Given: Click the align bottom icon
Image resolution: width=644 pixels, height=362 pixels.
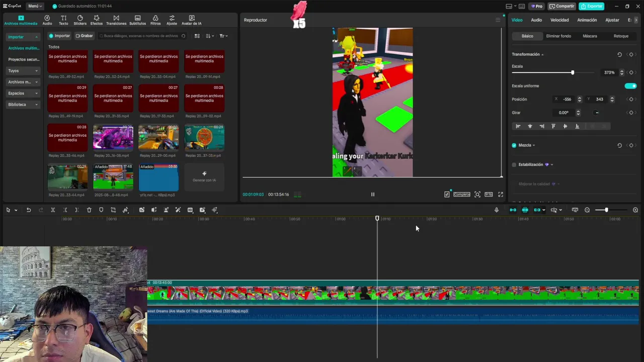Looking at the screenshot, I should click(x=577, y=126).
